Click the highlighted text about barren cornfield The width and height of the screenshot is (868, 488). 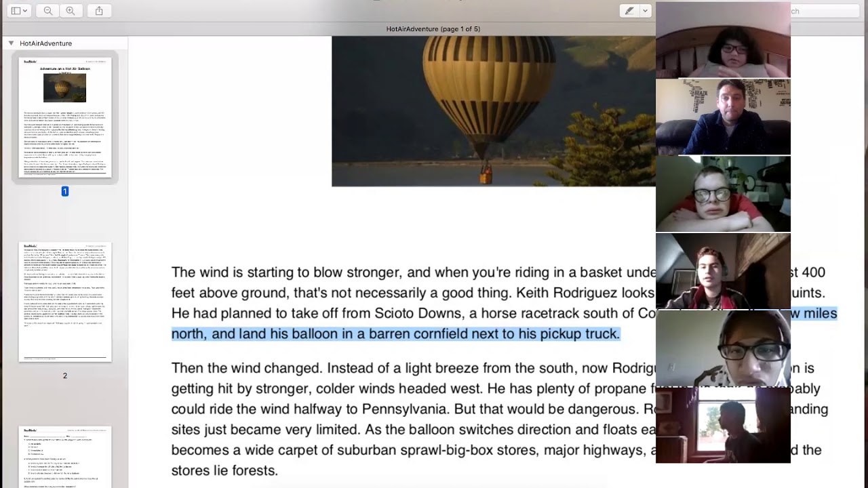395,333
